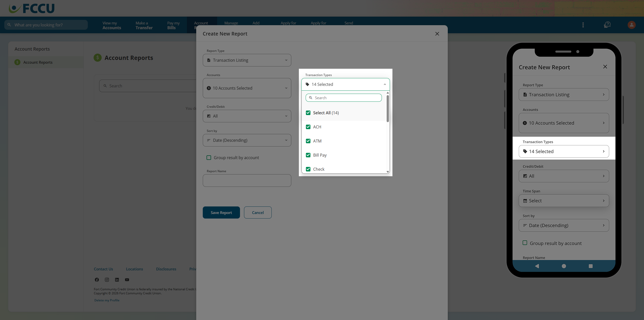Viewport: 644px width, 320px height.
Task: Open the Report Type Transaction Listing dropdown
Action: pyautogui.click(x=247, y=60)
